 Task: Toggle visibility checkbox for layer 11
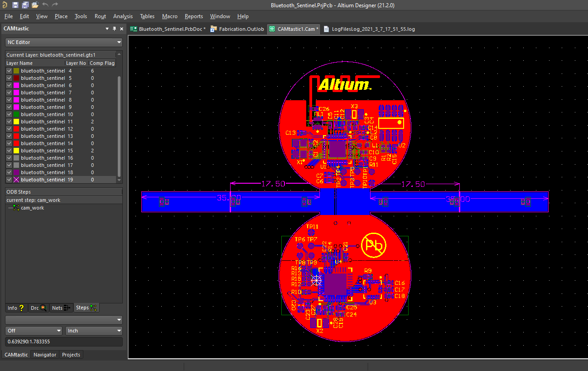pos(9,122)
